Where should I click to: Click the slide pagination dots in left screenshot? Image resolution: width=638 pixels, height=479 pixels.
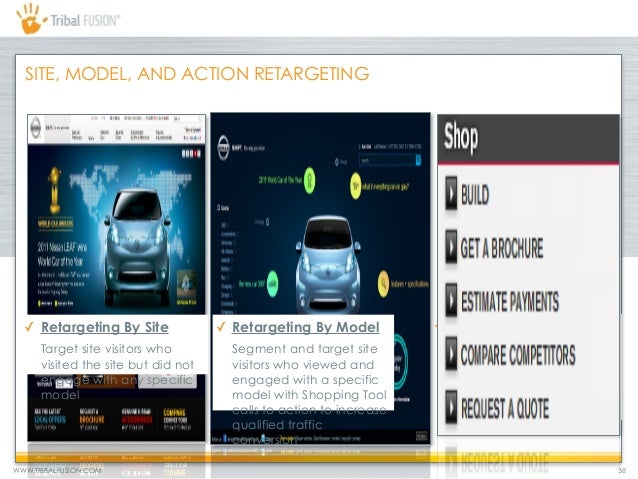(x=191, y=153)
